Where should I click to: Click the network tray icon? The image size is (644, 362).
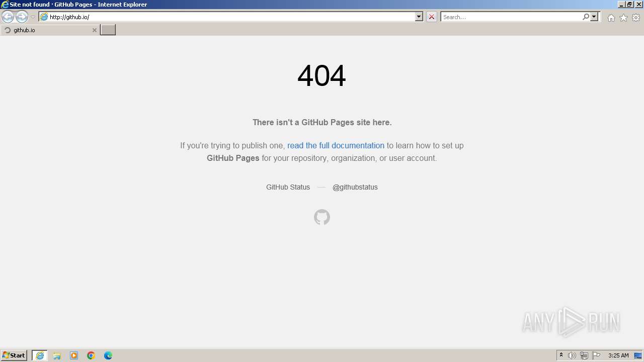coord(584,355)
